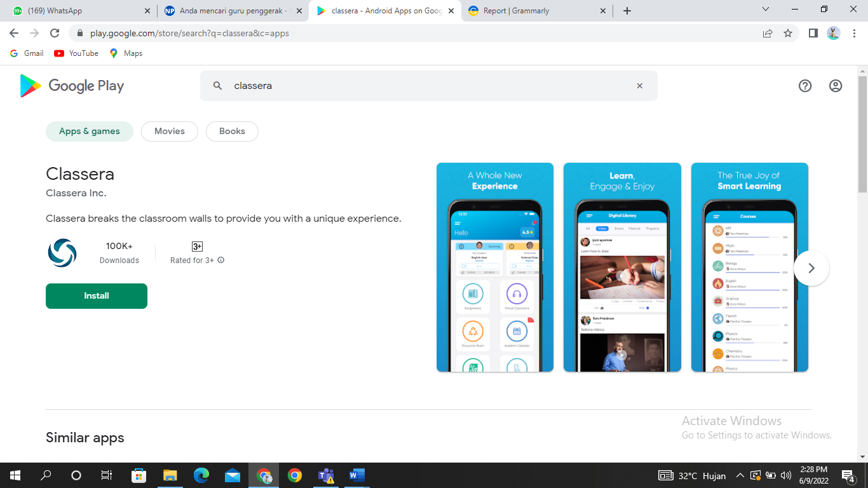The image size is (868, 488).
Task: Open the Windows Start menu
Action: point(15,475)
